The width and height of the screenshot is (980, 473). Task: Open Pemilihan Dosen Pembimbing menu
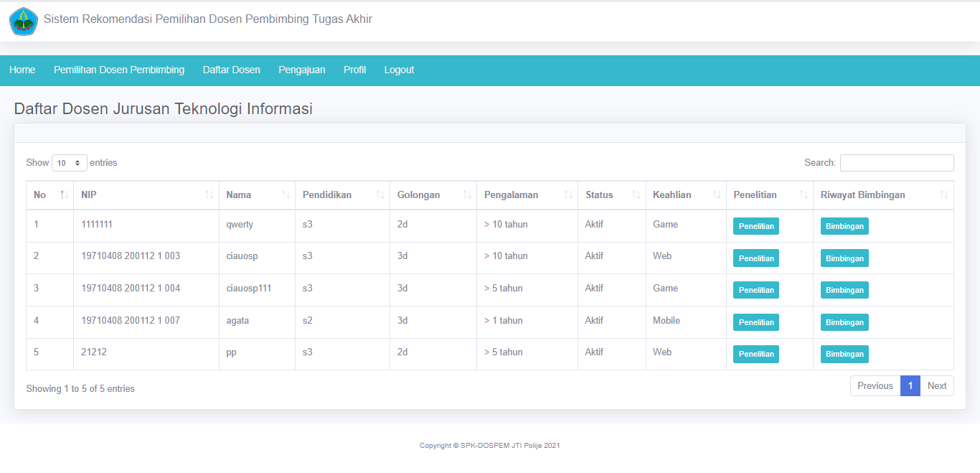tap(119, 70)
